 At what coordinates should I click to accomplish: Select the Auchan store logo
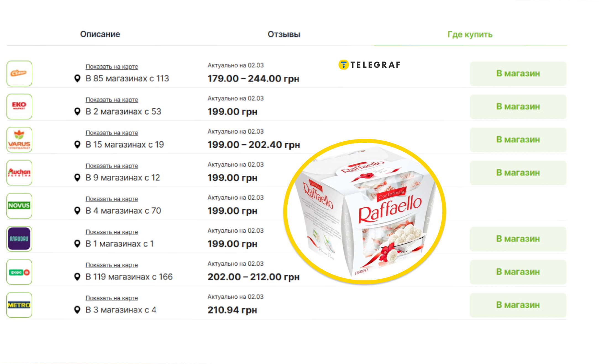coord(19,173)
